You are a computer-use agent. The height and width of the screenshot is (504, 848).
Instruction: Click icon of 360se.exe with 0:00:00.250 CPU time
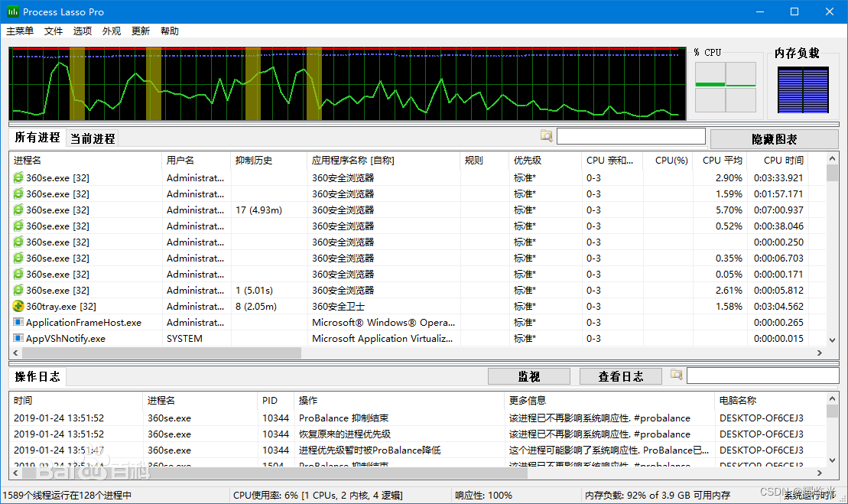[18, 242]
